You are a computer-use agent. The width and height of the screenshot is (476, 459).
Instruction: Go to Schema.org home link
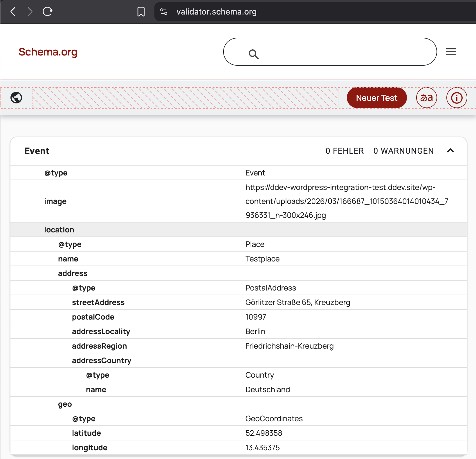(x=48, y=52)
